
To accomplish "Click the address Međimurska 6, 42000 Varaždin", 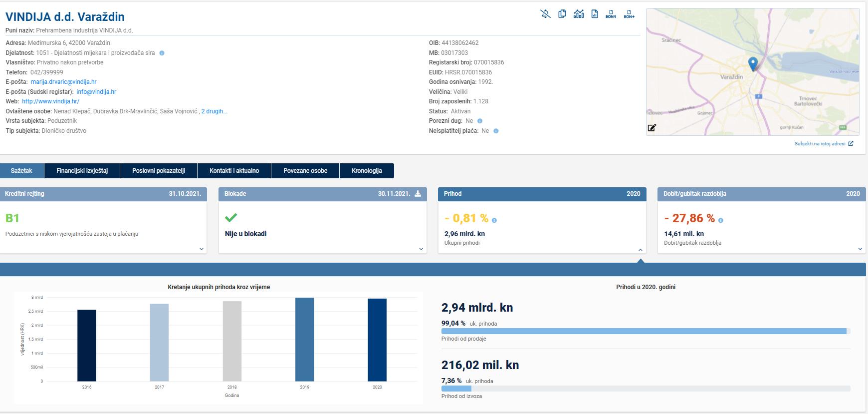I will (x=69, y=43).
